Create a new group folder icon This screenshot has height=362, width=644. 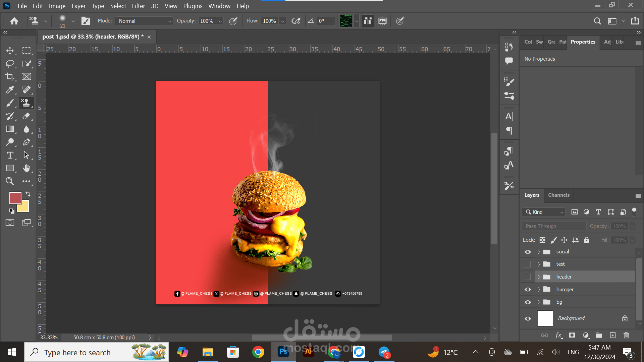coord(599,335)
